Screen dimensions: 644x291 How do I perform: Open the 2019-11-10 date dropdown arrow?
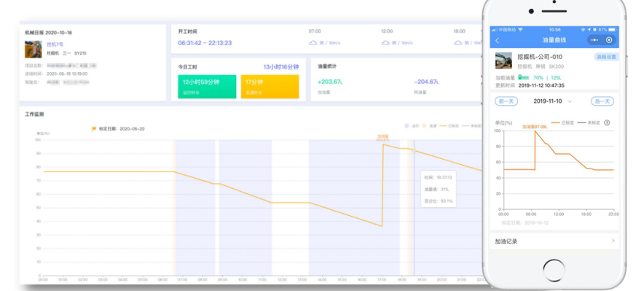point(570,101)
